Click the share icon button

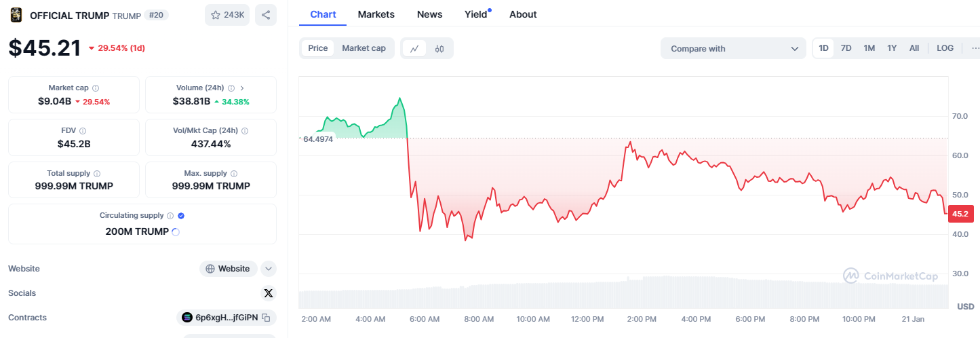[266, 15]
